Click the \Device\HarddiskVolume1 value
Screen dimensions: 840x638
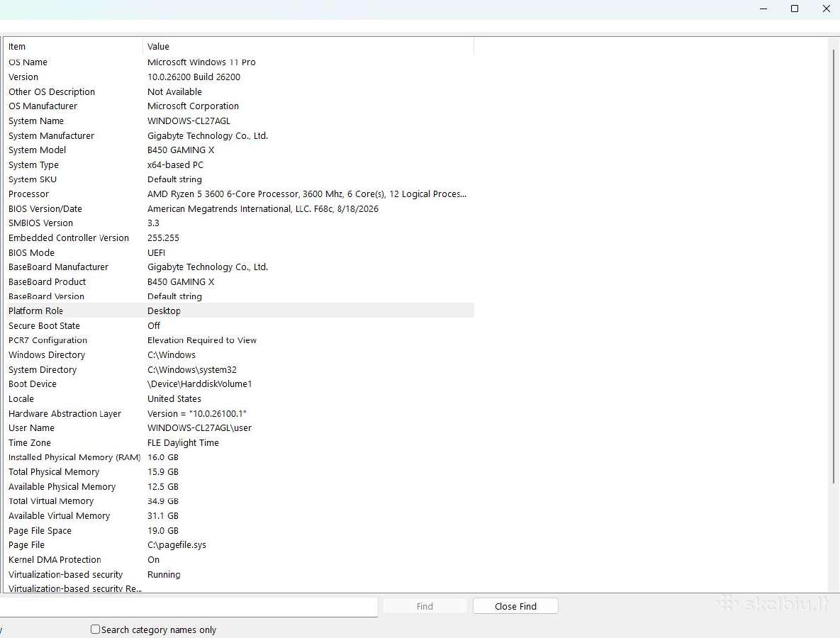(199, 384)
